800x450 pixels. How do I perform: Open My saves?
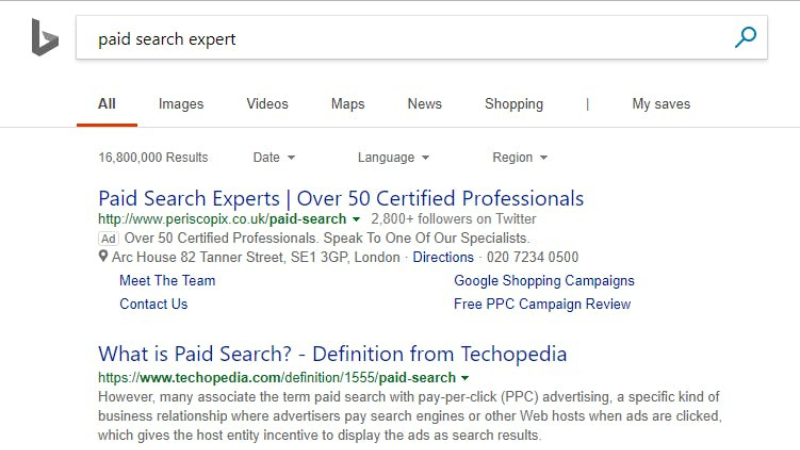click(x=661, y=104)
